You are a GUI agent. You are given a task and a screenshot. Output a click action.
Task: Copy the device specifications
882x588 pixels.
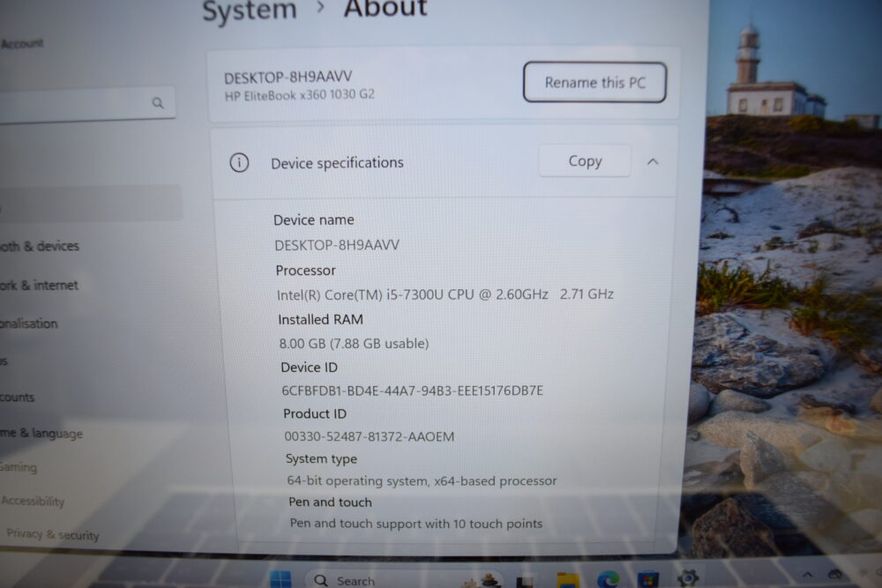click(x=585, y=160)
